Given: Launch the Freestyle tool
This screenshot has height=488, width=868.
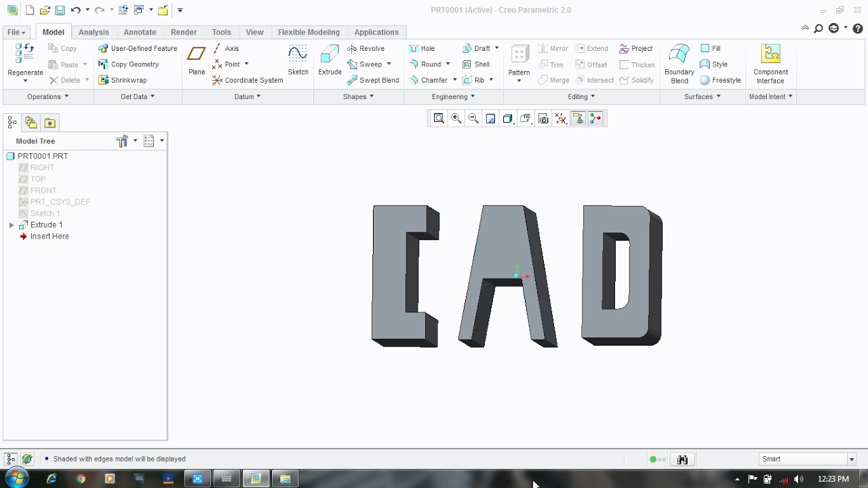Looking at the screenshot, I should 720,80.
